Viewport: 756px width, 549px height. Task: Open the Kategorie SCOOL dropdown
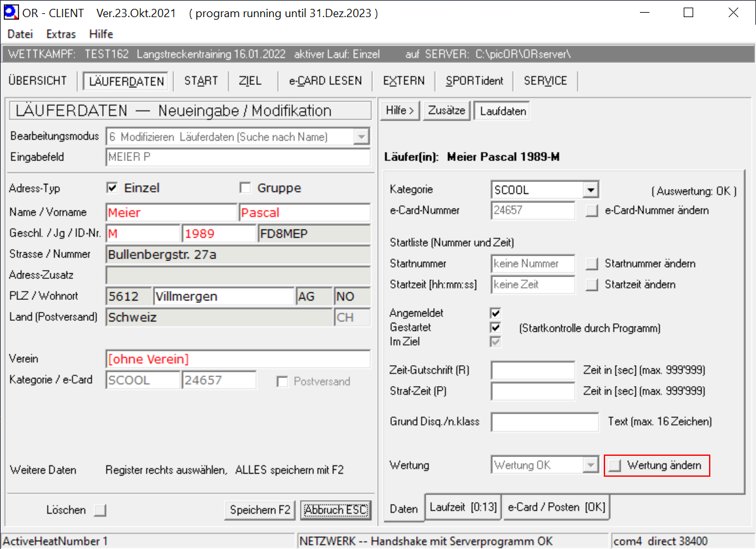[x=590, y=190]
